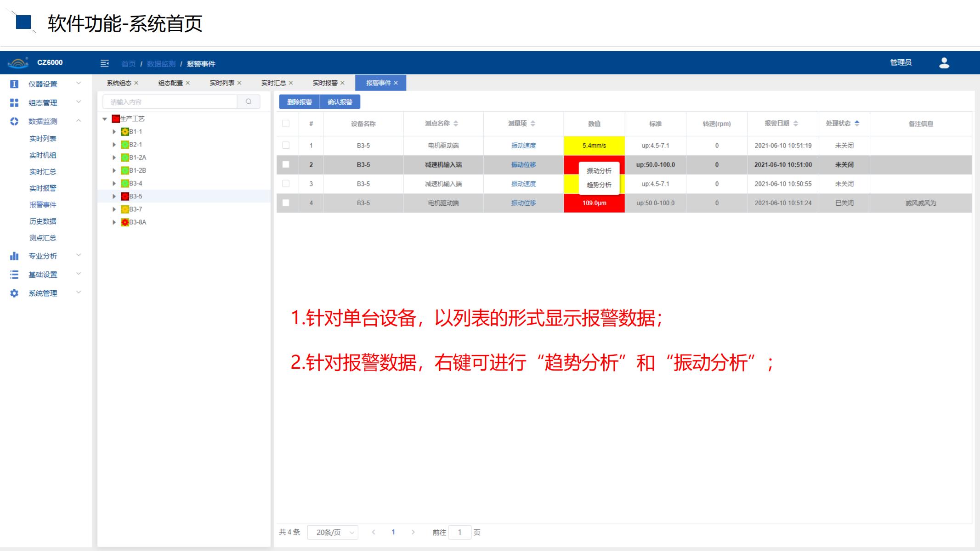Viewport: 980px width, 551px height.
Task: Open the 20条/页 page size dropdown
Action: point(332,532)
